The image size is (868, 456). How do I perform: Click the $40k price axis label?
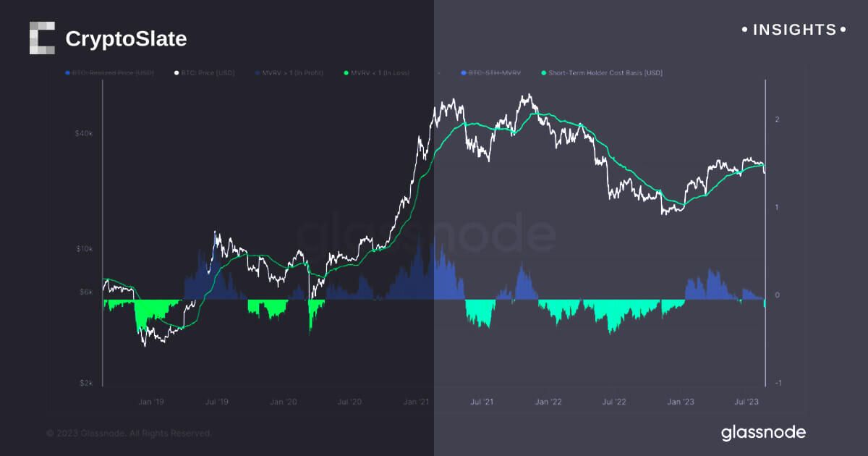click(x=85, y=133)
